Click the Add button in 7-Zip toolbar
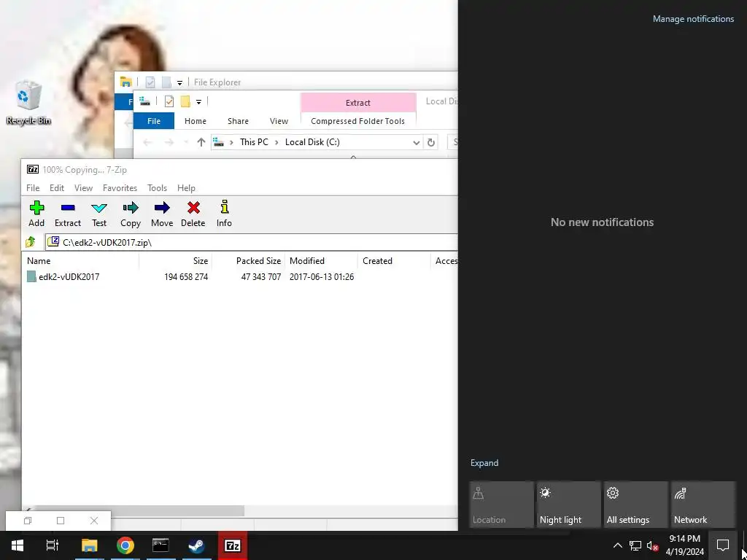This screenshot has height=560, width=747. pyautogui.click(x=36, y=214)
